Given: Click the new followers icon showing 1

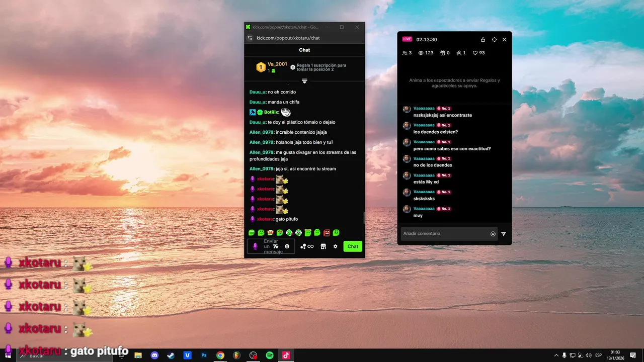Looking at the screenshot, I should click(x=459, y=53).
